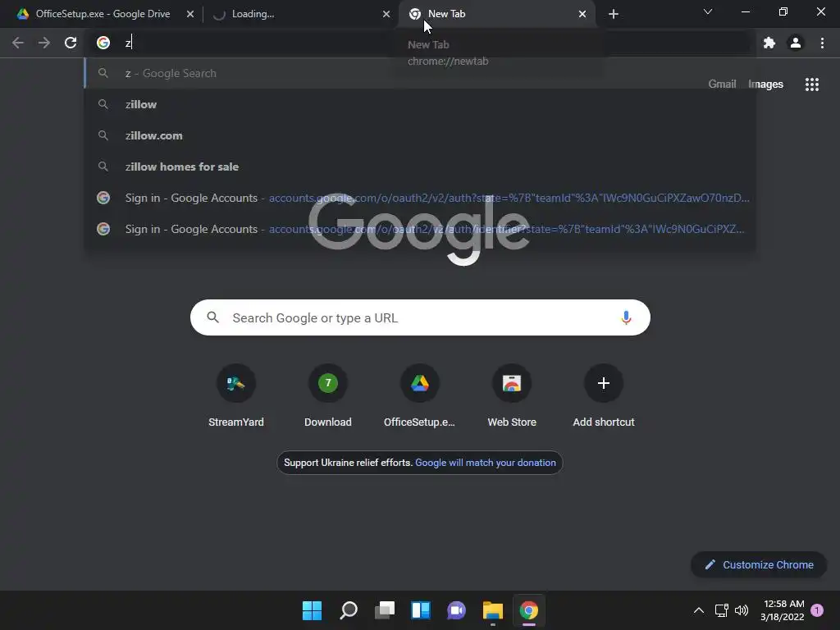Show hidden tray icons with the chevron
Screen dimensions: 840x630
click(x=699, y=610)
